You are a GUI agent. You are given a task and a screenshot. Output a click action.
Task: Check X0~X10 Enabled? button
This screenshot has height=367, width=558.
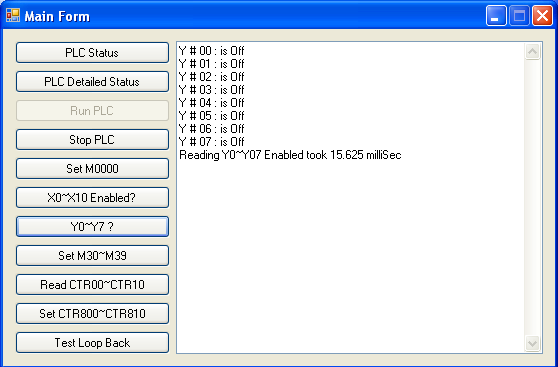[x=92, y=198]
